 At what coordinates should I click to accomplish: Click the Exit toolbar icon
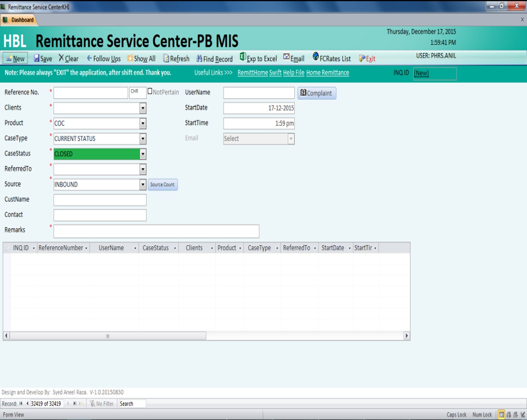pos(362,59)
